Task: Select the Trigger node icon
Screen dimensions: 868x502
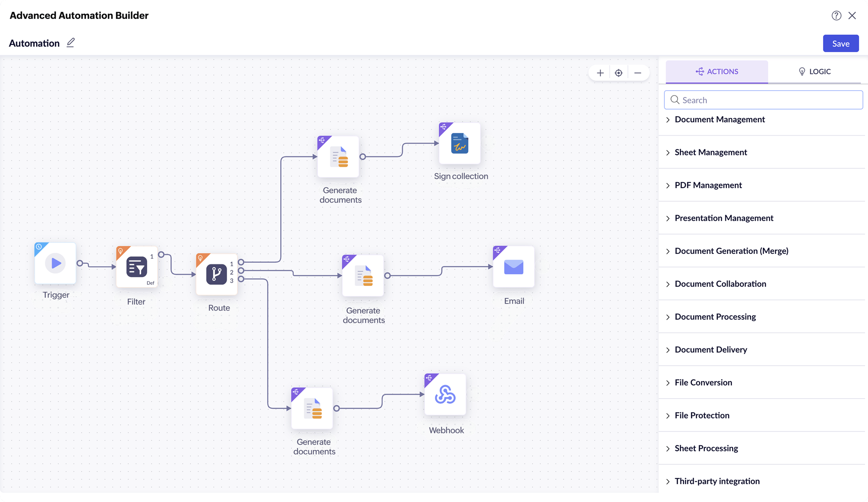Action: [x=55, y=263]
